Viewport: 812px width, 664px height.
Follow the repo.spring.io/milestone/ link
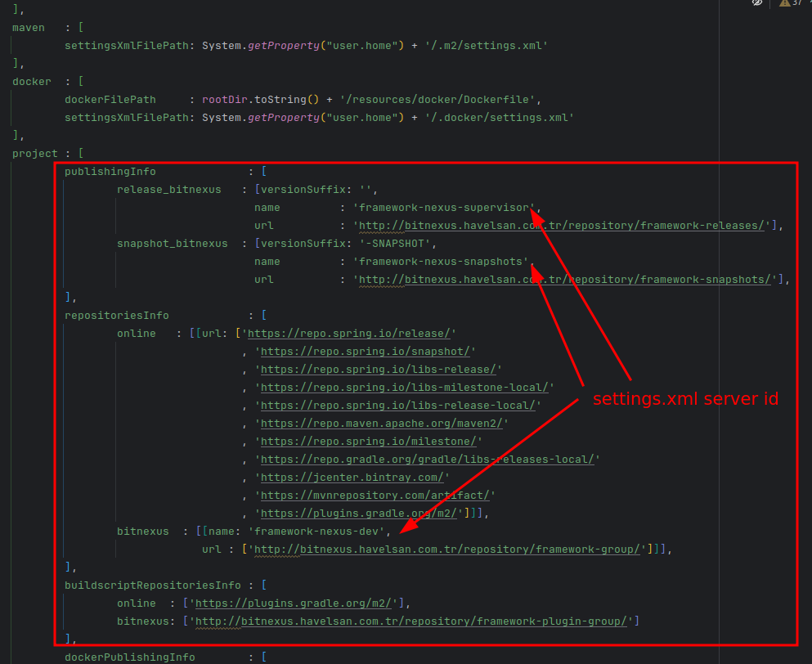point(369,442)
